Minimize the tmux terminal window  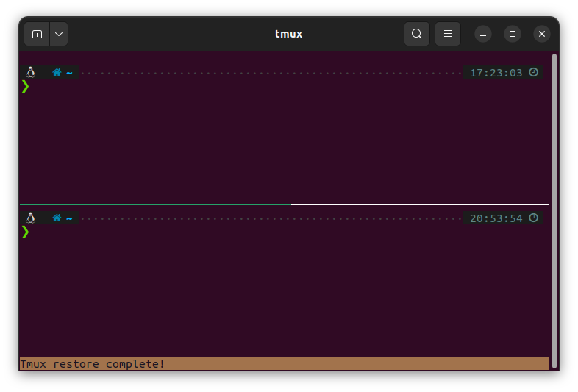(483, 34)
